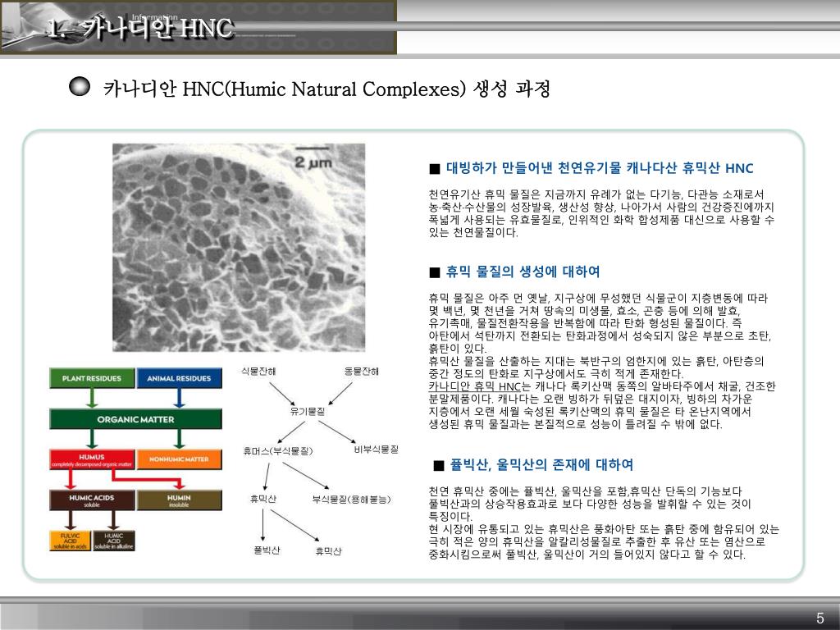Click the orange NONHUMIC MATTER box

tap(179, 459)
